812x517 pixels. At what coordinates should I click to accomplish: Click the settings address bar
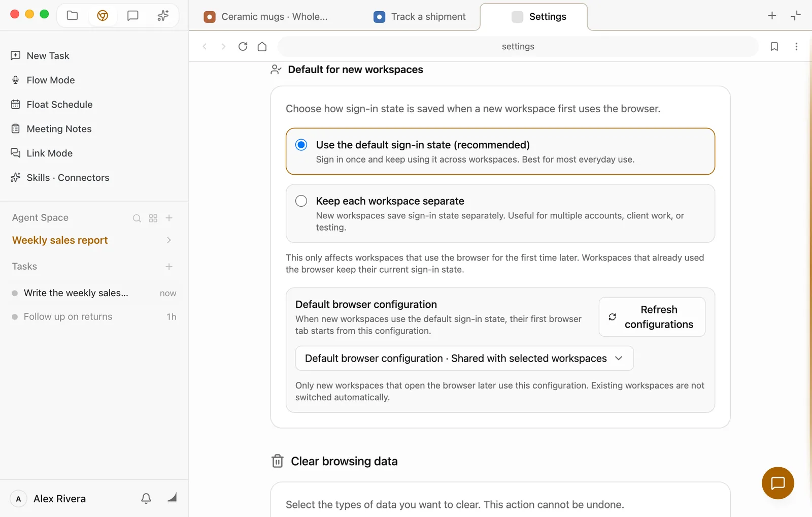point(518,47)
